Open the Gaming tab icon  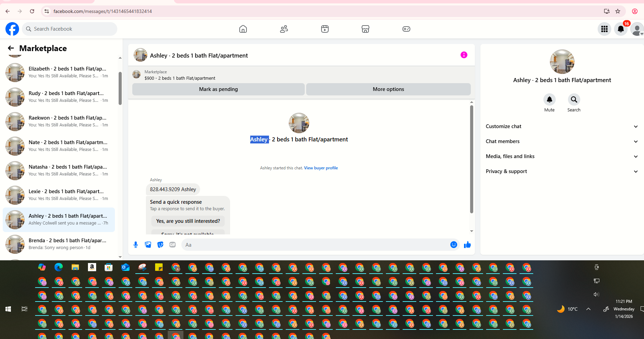pyautogui.click(x=406, y=29)
